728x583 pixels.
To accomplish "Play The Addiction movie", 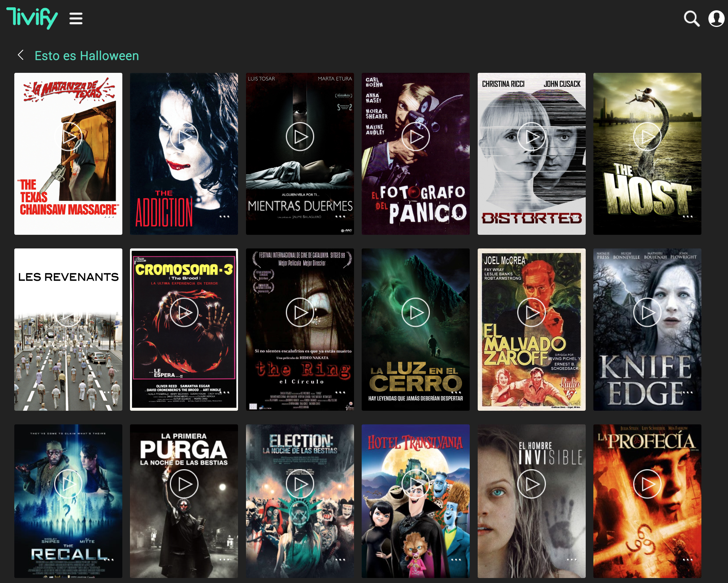I will [184, 137].
